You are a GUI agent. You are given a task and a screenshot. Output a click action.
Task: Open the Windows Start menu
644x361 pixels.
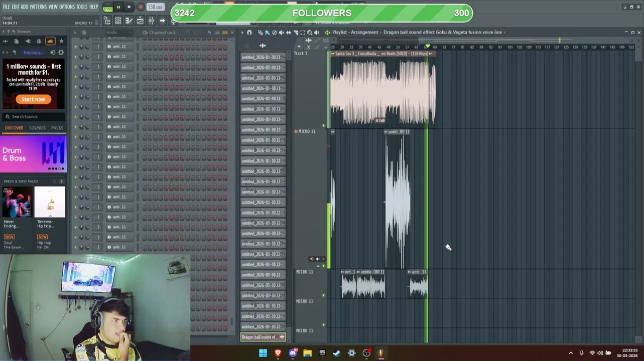click(263, 353)
